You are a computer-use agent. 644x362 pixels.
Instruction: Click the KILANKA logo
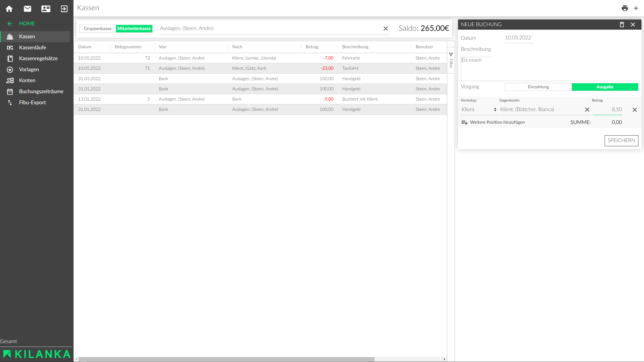[37, 354]
